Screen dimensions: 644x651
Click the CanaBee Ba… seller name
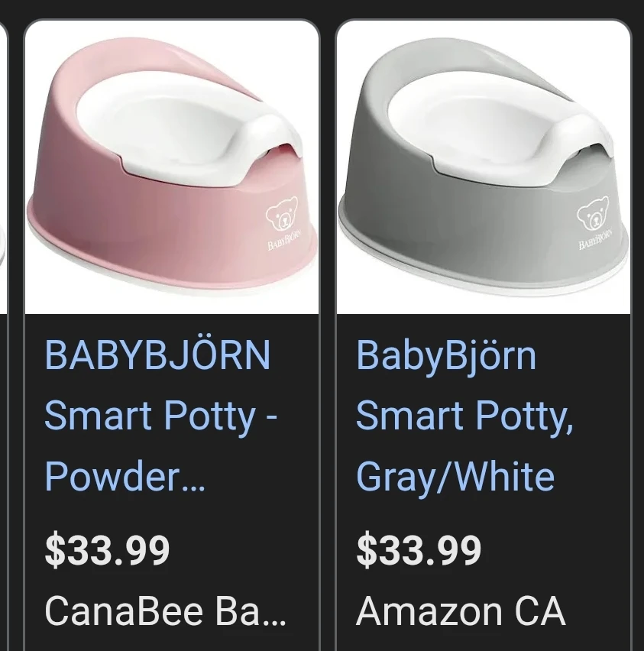165,611
